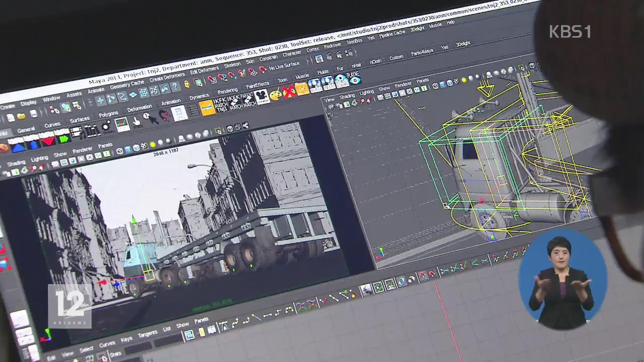Switch to the Rendering shelf tab
The image size is (644, 362).
tap(227, 91)
